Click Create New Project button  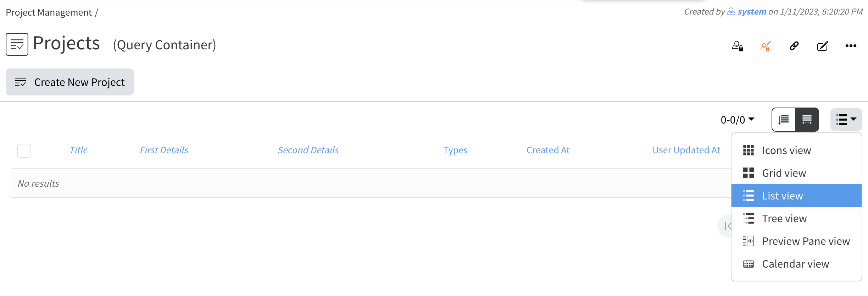(70, 82)
